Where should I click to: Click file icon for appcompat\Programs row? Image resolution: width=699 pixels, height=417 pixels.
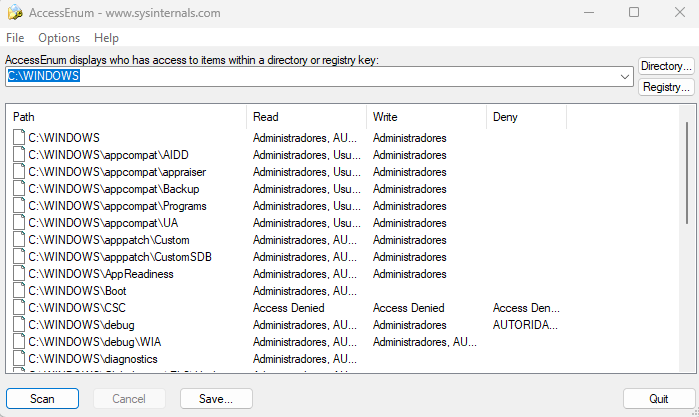[x=19, y=205]
